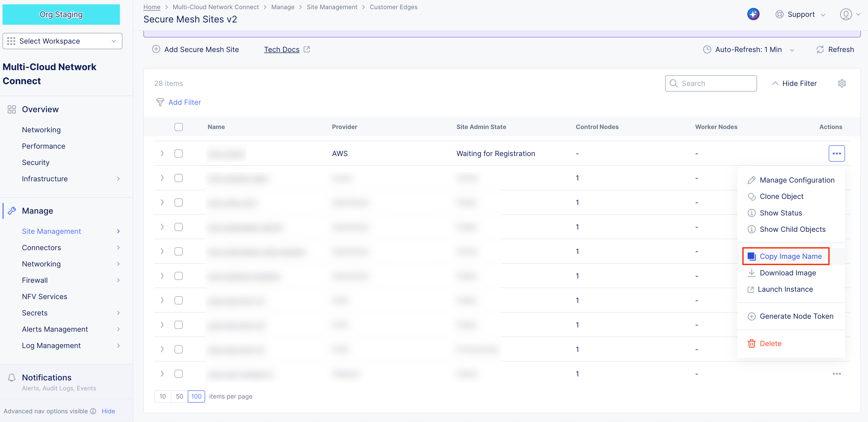
Task: Open actions menu ellipsis for AWS row
Action: (x=836, y=154)
